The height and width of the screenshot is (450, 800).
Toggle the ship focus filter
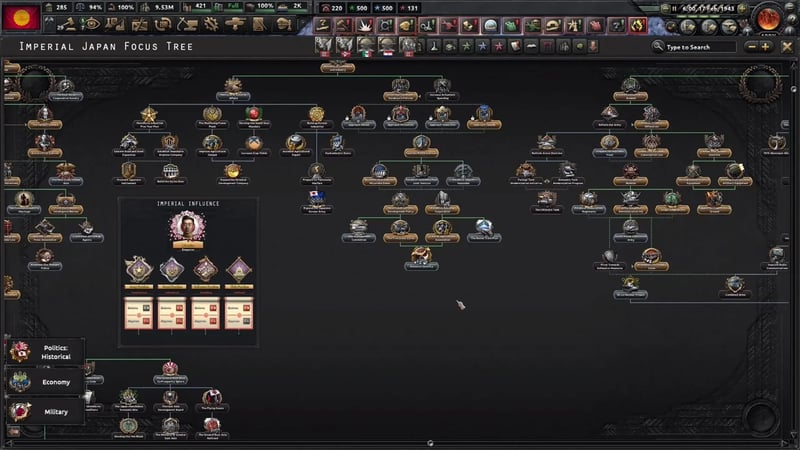pyautogui.click(x=531, y=46)
